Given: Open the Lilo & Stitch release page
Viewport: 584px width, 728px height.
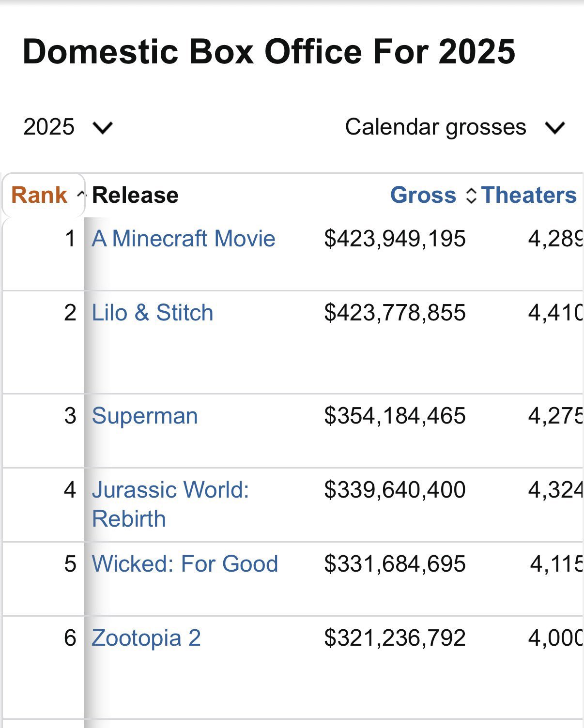Looking at the screenshot, I should tap(153, 313).
